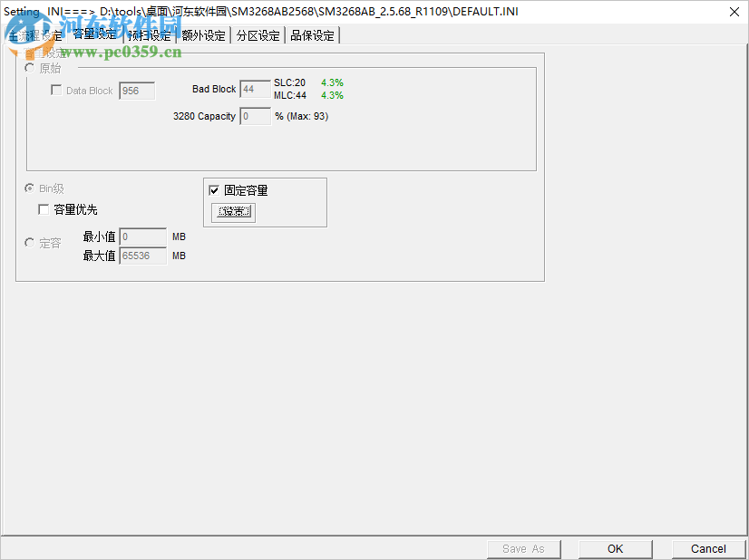Switch to the 预扫设定 tab
The height and width of the screenshot is (560, 749).
[x=149, y=34]
